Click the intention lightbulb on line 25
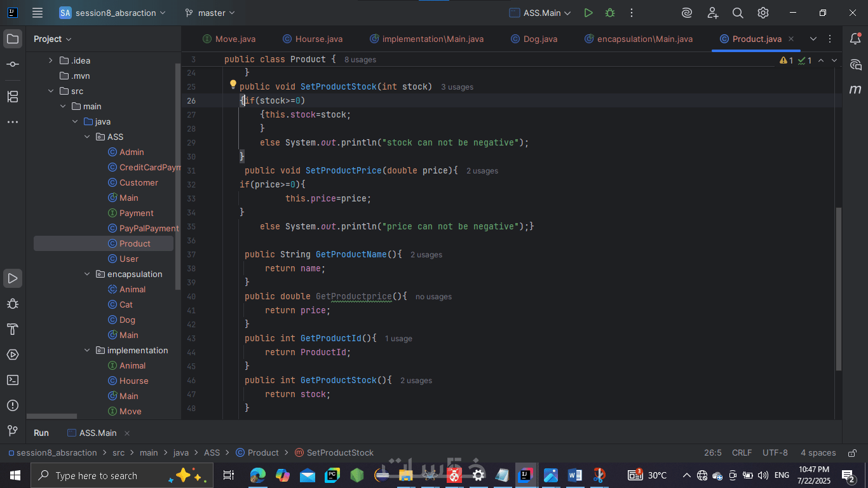The width and height of the screenshot is (868, 488). 233,85
